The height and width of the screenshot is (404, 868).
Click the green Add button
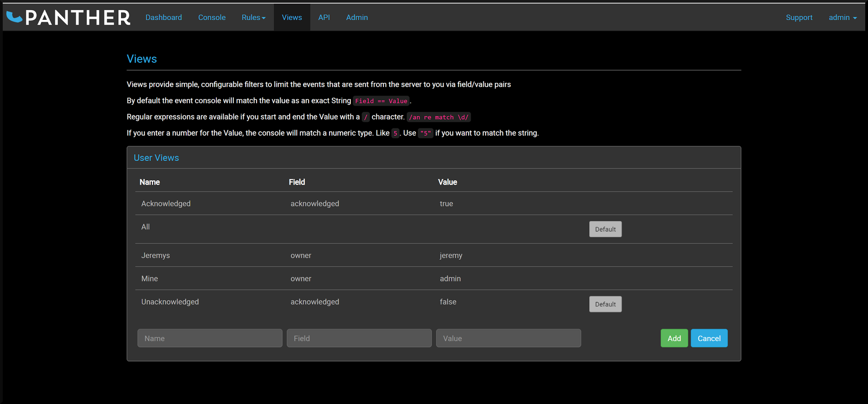click(674, 338)
